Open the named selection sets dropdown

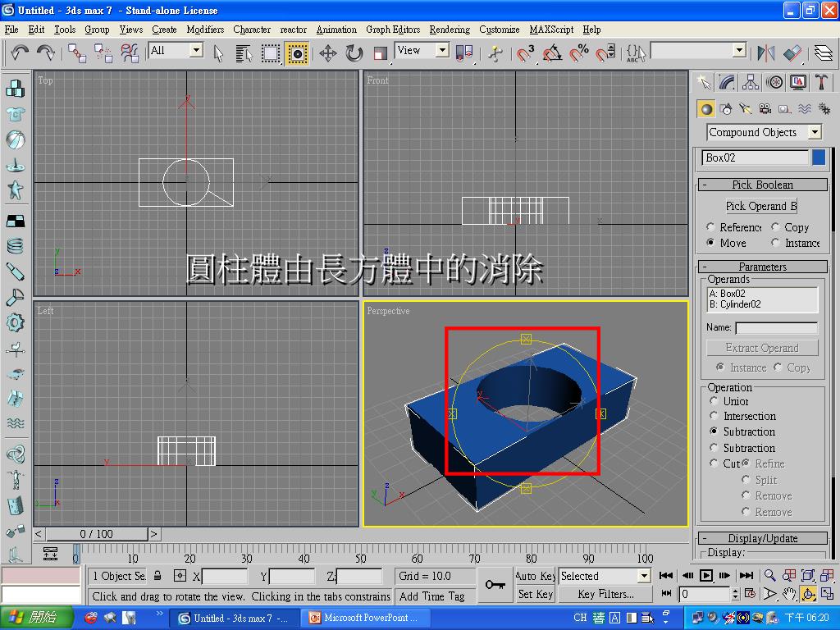(740, 51)
